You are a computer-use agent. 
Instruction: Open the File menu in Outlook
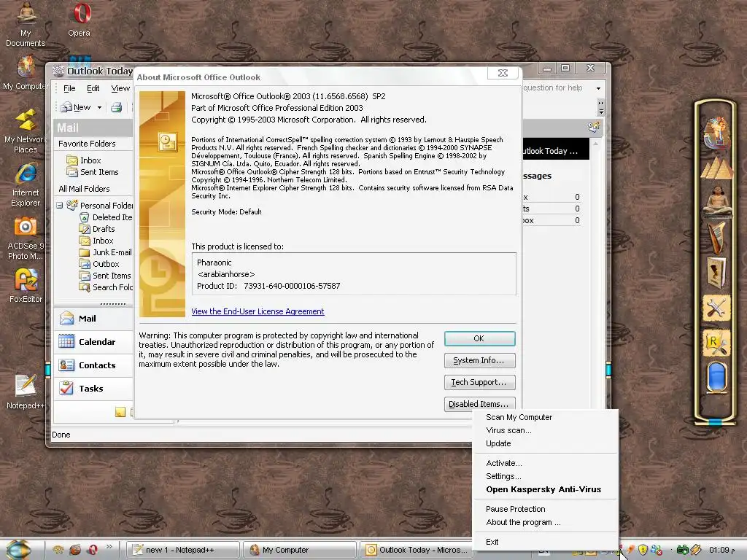[x=69, y=88]
